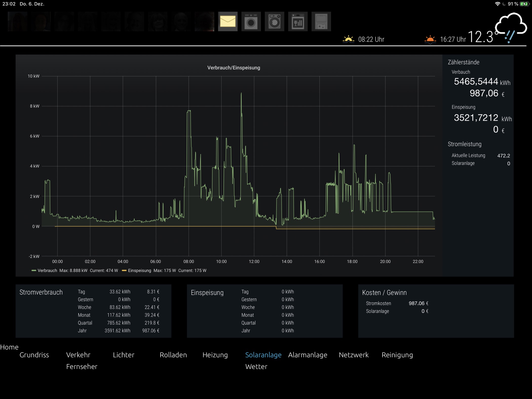Open the Netzwerk page
The width and height of the screenshot is (532, 399).
(x=354, y=355)
